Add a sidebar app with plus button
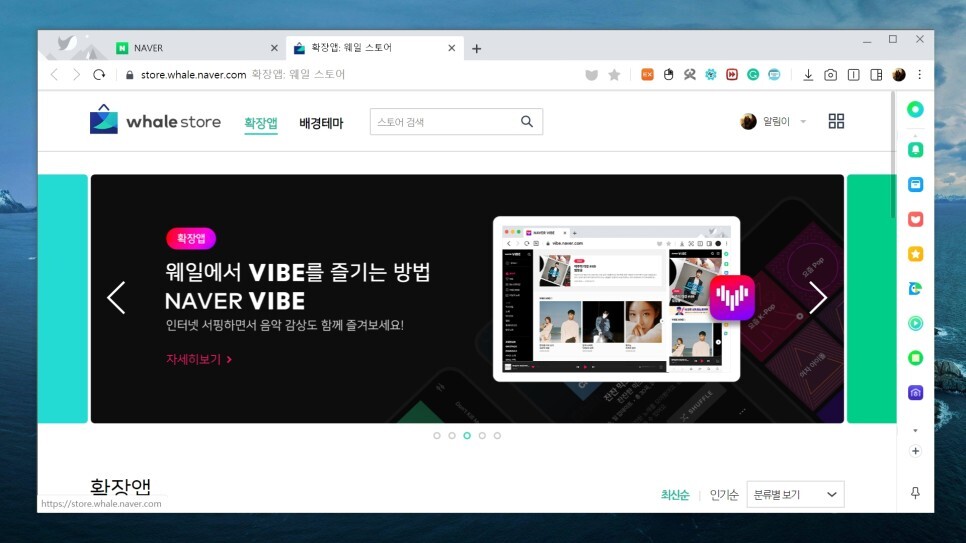 click(915, 451)
